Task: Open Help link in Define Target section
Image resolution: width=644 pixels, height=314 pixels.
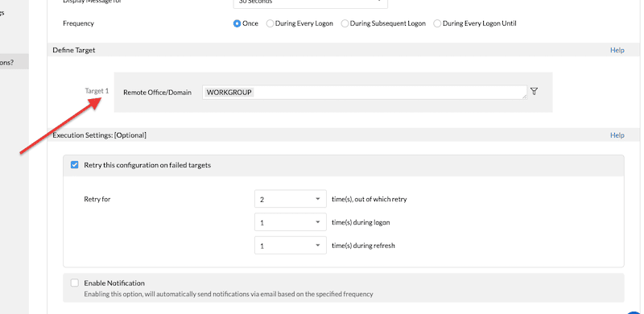Action: (617, 50)
